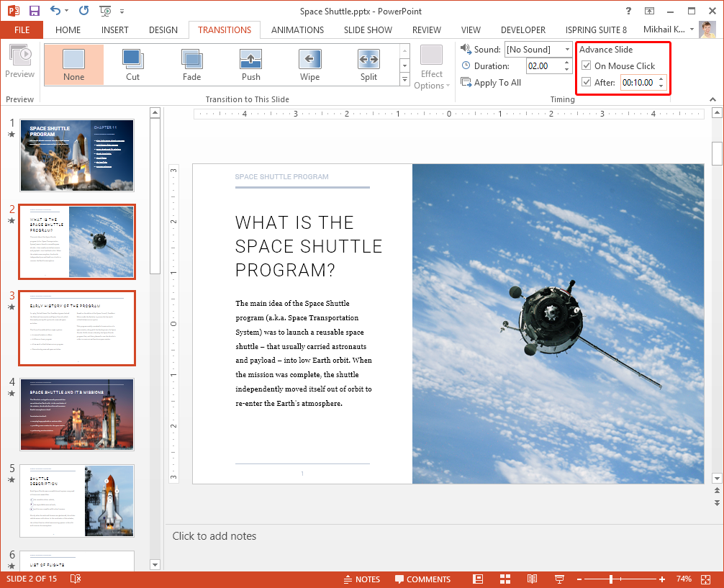Open the Sound dropdown list

(x=567, y=50)
